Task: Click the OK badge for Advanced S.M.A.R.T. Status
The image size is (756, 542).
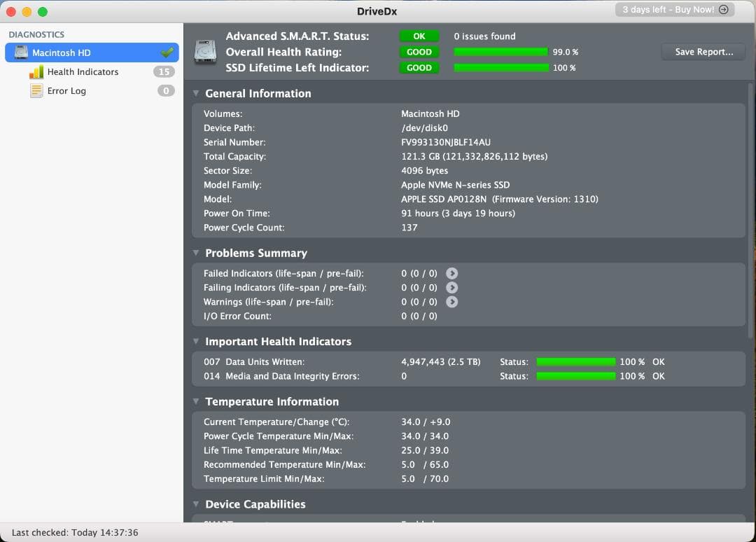Action: (x=418, y=36)
